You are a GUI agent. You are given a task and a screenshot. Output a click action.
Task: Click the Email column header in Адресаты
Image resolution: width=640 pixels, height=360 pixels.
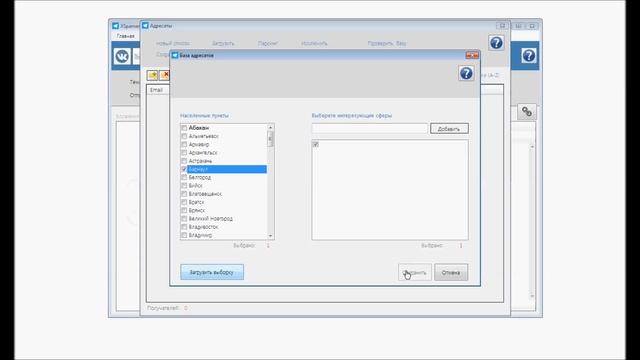[x=156, y=90]
